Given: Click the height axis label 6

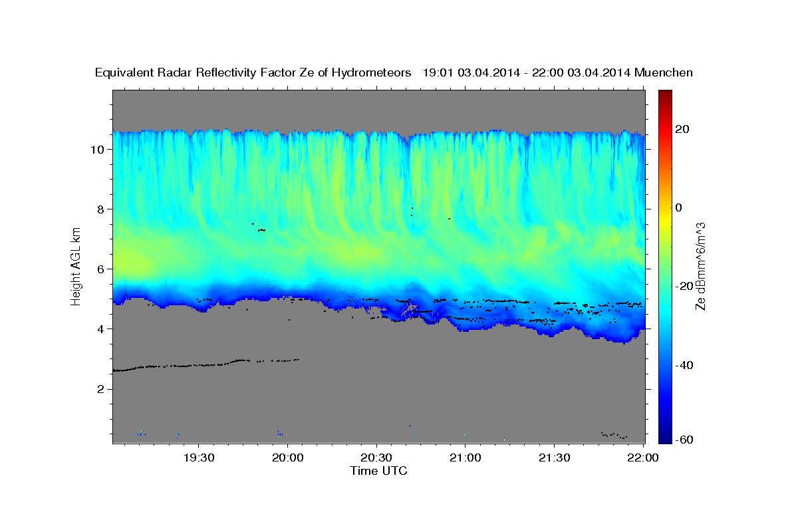Looking at the screenshot, I should pos(102,269).
